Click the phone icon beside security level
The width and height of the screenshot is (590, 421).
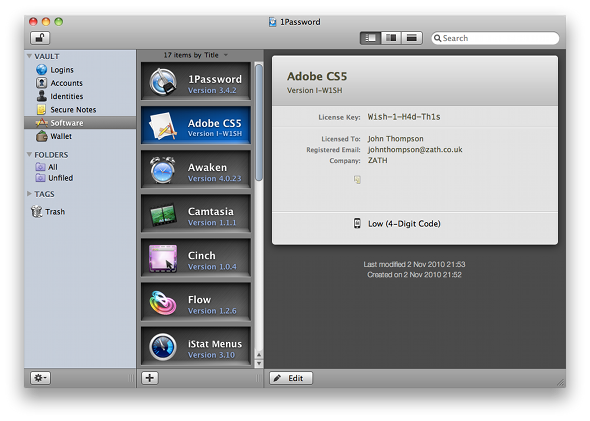357,223
